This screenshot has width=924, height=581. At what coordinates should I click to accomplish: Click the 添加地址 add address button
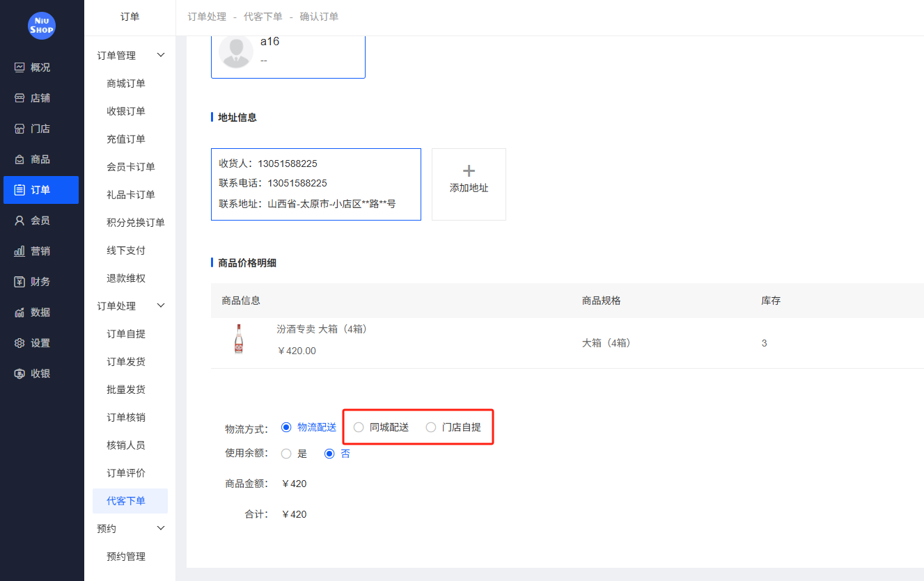click(x=469, y=184)
